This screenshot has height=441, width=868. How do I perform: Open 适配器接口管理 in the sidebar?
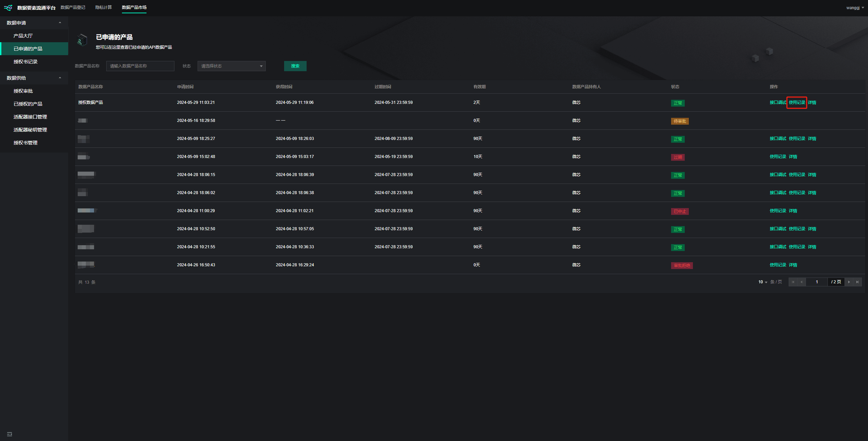pyautogui.click(x=30, y=117)
